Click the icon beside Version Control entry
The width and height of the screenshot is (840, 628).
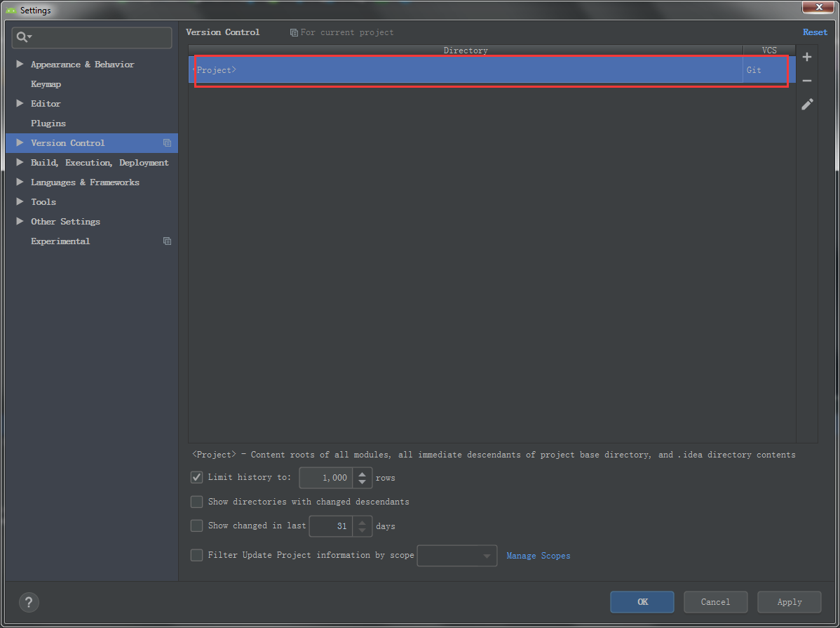pos(167,142)
